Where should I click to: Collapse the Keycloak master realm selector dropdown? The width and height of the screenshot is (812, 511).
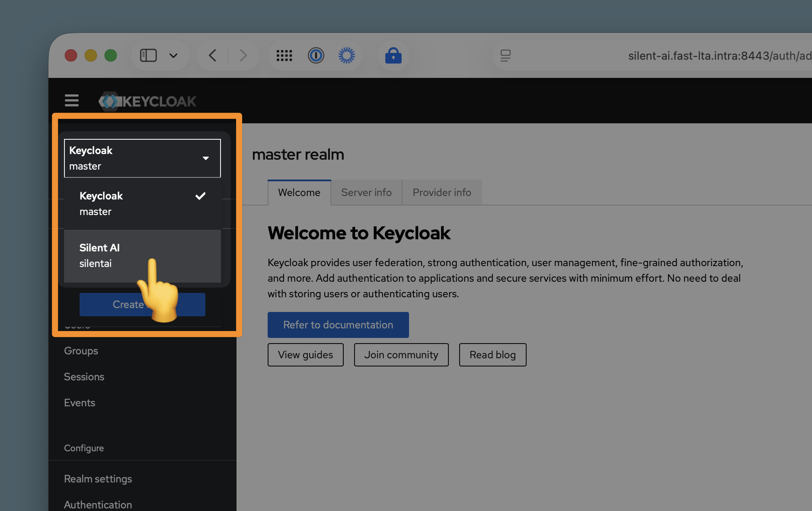click(x=142, y=158)
